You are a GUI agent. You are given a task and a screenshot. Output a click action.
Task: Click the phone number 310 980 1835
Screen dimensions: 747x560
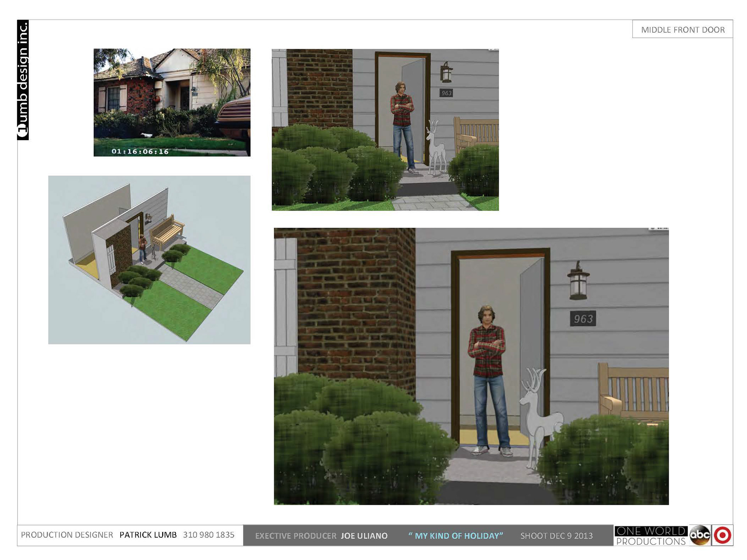point(209,535)
